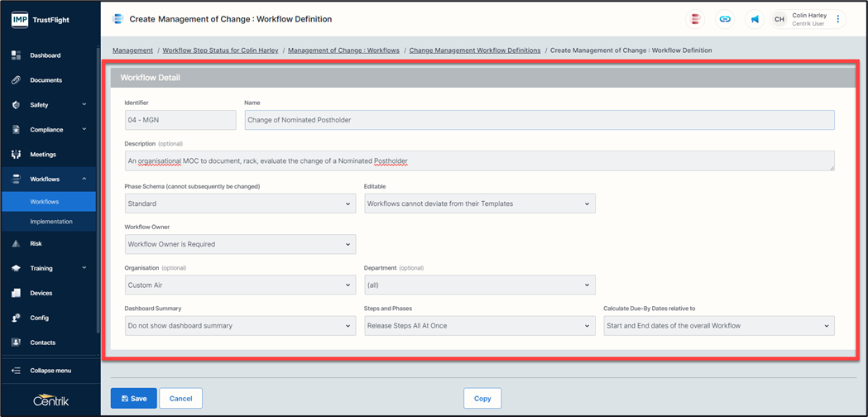Click the Collapse menu icon

tap(16, 371)
